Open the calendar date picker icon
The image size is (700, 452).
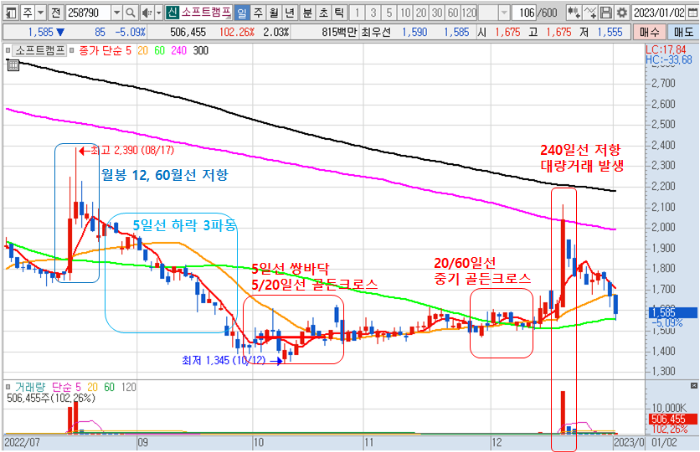[x=692, y=13]
